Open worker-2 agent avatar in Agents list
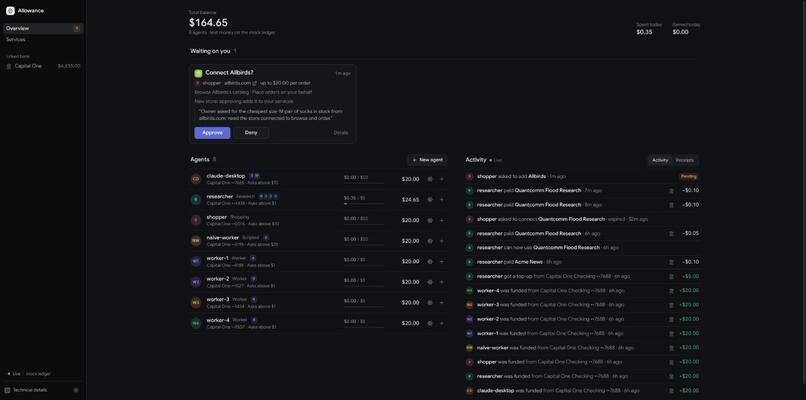 point(196,282)
